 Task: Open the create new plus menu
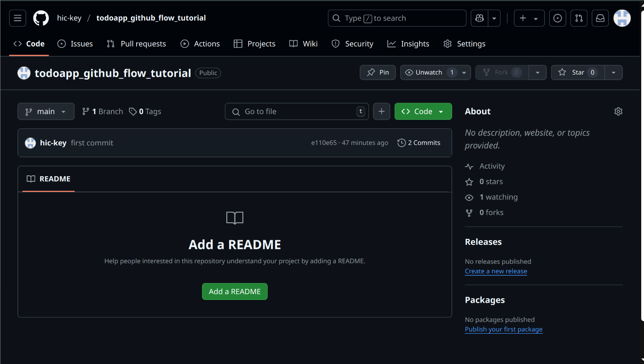click(529, 18)
